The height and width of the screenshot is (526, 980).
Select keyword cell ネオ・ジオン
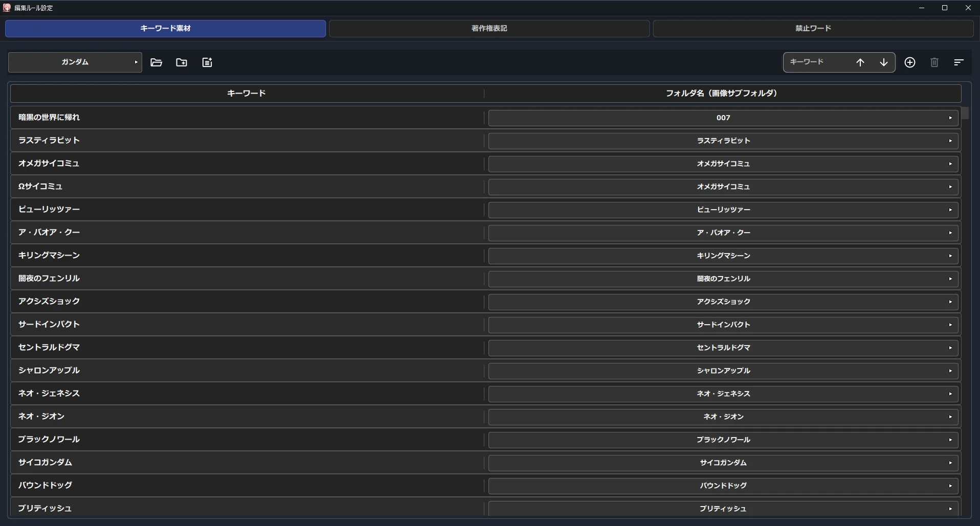click(x=247, y=417)
